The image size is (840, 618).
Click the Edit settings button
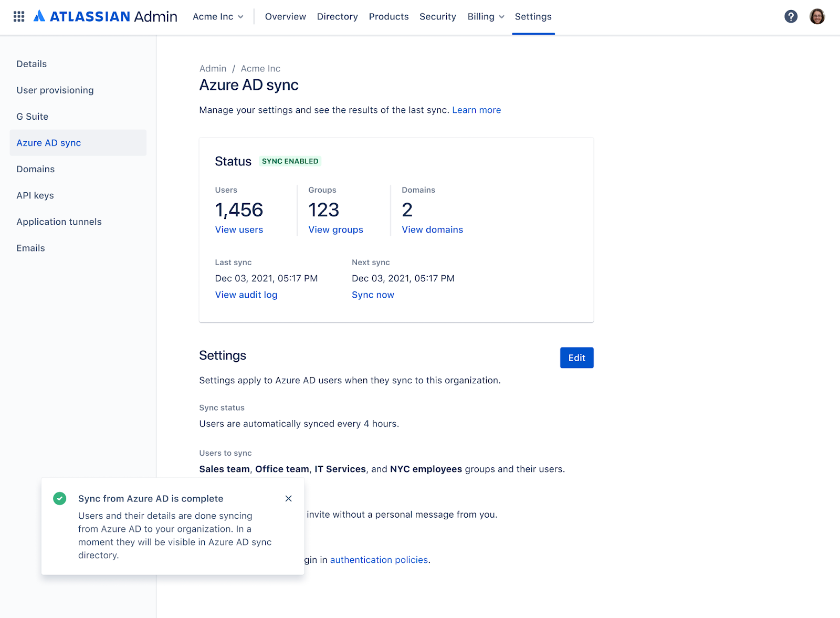coord(576,358)
